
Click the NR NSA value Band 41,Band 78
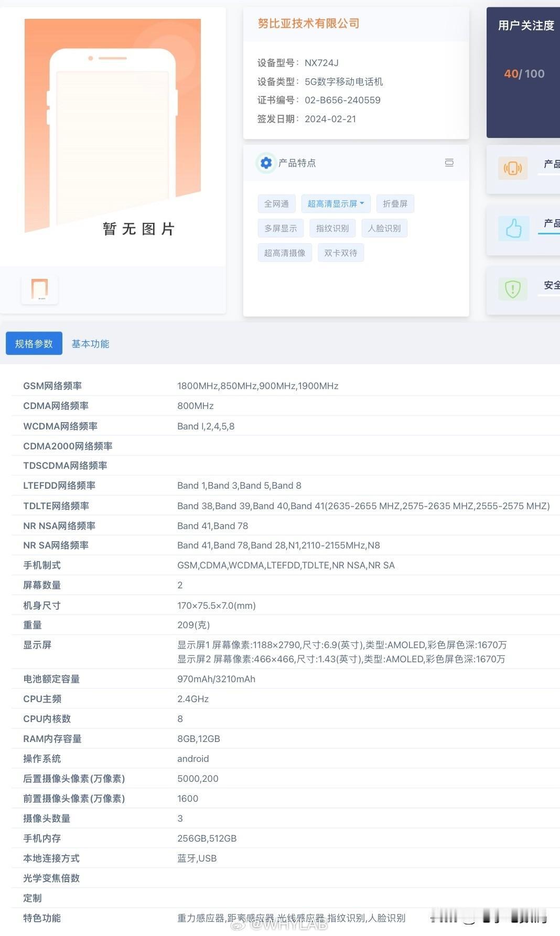(x=213, y=526)
